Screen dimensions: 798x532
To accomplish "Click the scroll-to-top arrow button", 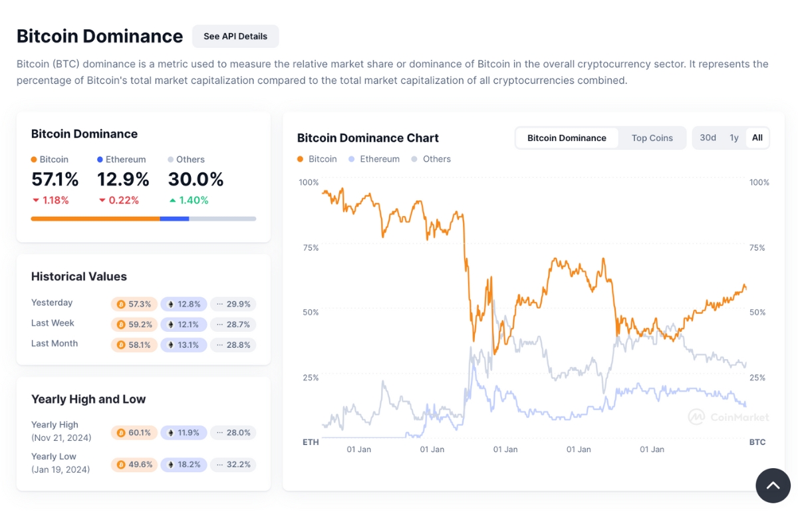I will (773, 485).
